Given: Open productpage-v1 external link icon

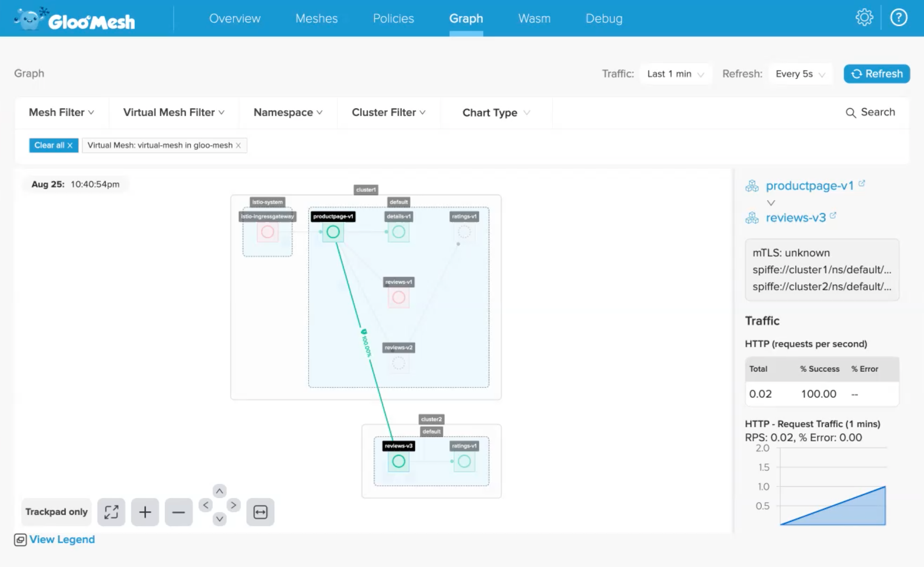Looking at the screenshot, I should (862, 183).
